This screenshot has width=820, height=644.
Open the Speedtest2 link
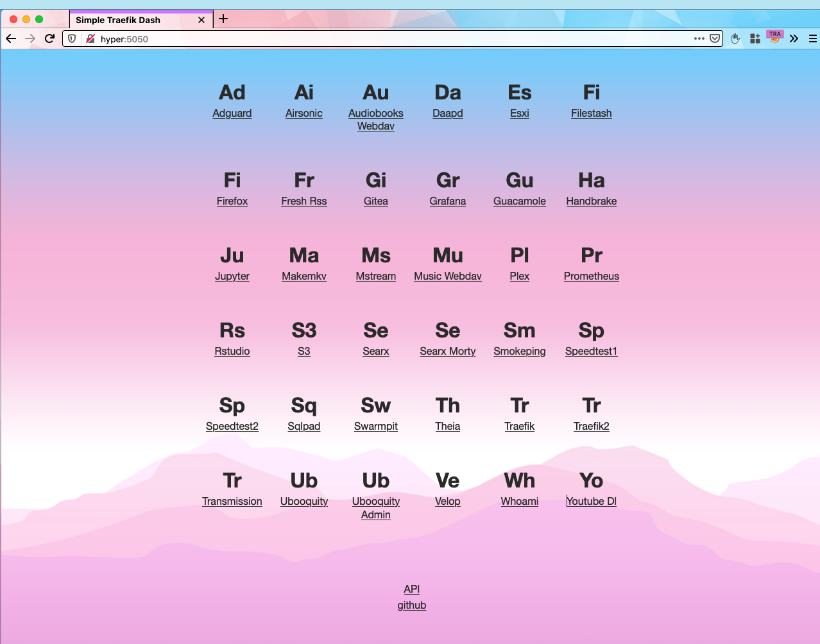(232, 426)
